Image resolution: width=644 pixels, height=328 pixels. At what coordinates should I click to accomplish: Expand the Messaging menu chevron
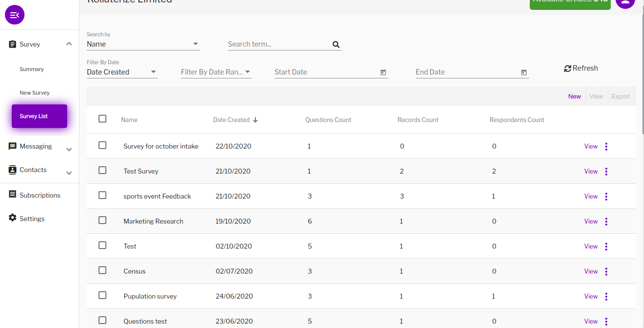[x=69, y=150]
